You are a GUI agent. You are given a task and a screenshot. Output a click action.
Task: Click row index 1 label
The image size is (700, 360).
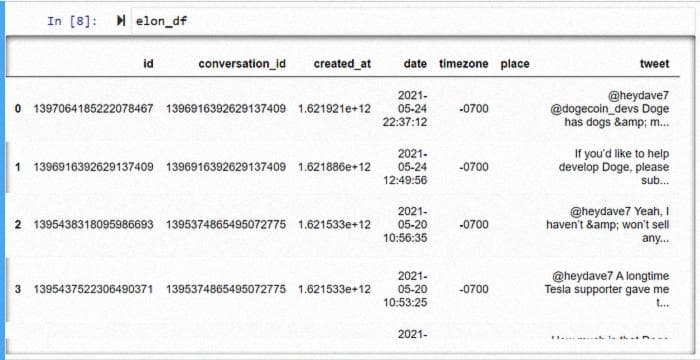coord(18,167)
